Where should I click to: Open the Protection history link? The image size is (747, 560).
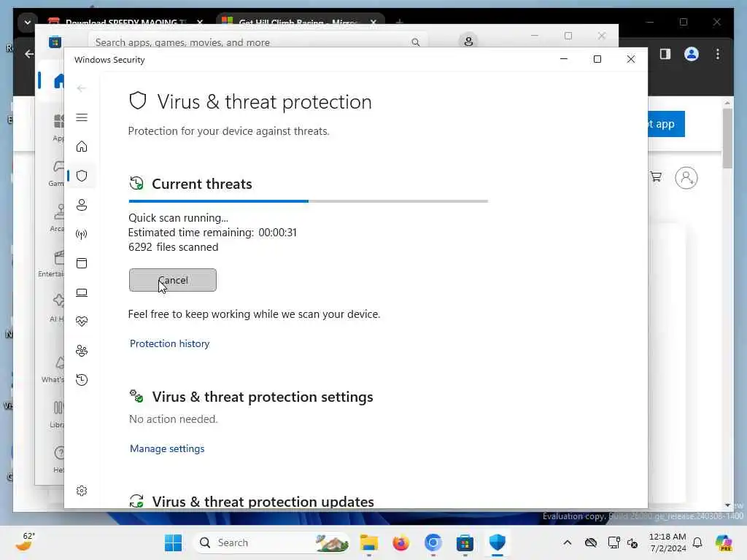[169, 343]
